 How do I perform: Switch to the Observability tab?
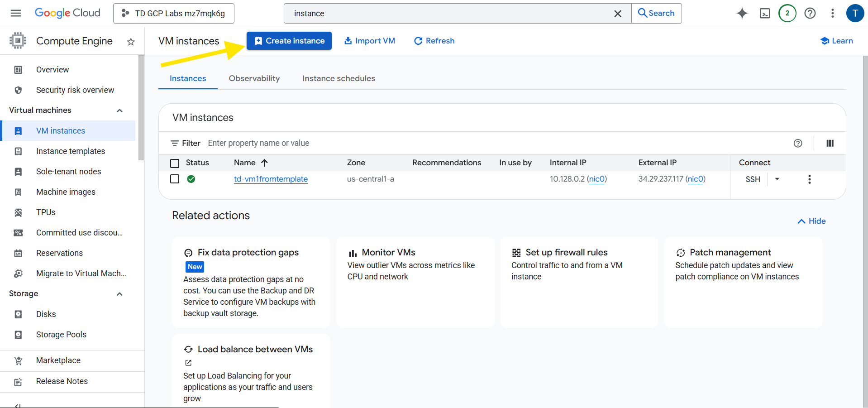coord(254,78)
